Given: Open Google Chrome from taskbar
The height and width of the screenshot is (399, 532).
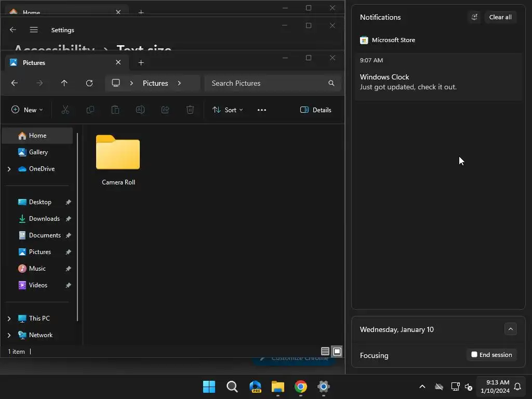Looking at the screenshot, I should point(301,387).
